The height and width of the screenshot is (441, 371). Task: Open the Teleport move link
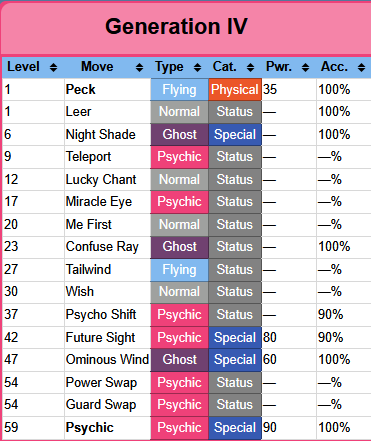tap(88, 157)
